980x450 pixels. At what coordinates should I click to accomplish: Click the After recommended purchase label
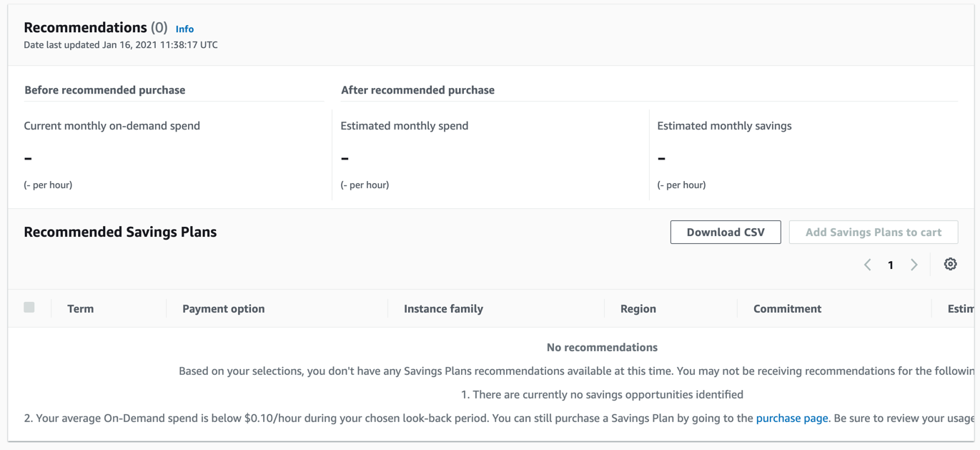[417, 89]
